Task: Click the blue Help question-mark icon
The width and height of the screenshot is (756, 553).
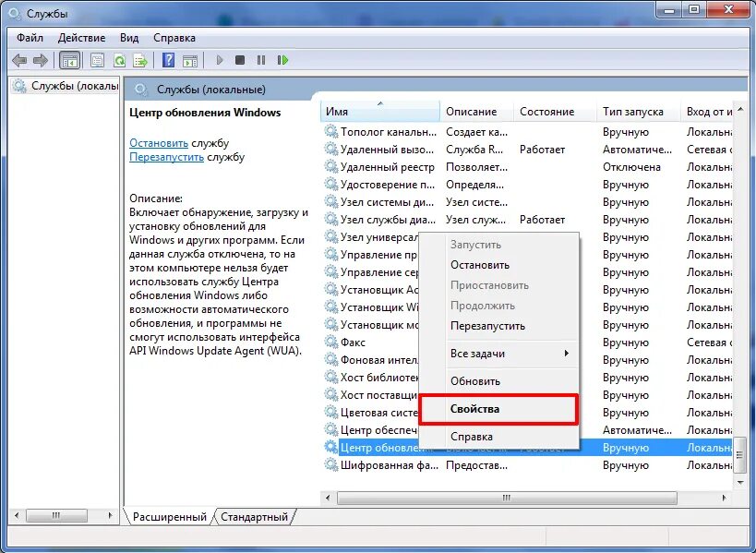Action: [168, 60]
